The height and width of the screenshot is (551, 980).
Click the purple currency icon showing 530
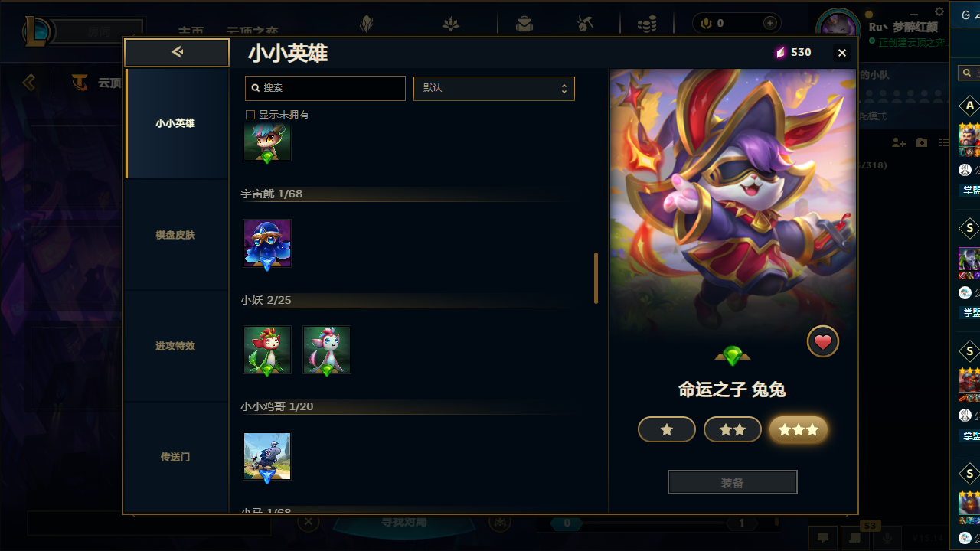click(x=781, y=52)
